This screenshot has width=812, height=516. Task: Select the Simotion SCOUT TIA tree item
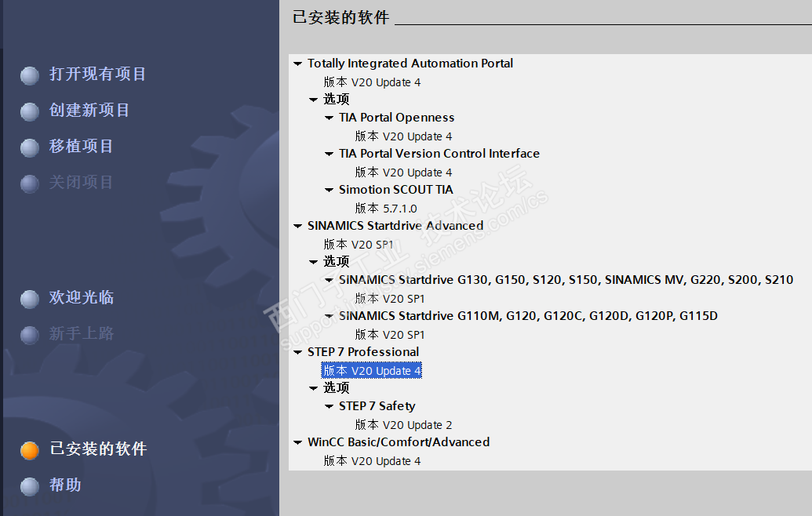pos(395,190)
